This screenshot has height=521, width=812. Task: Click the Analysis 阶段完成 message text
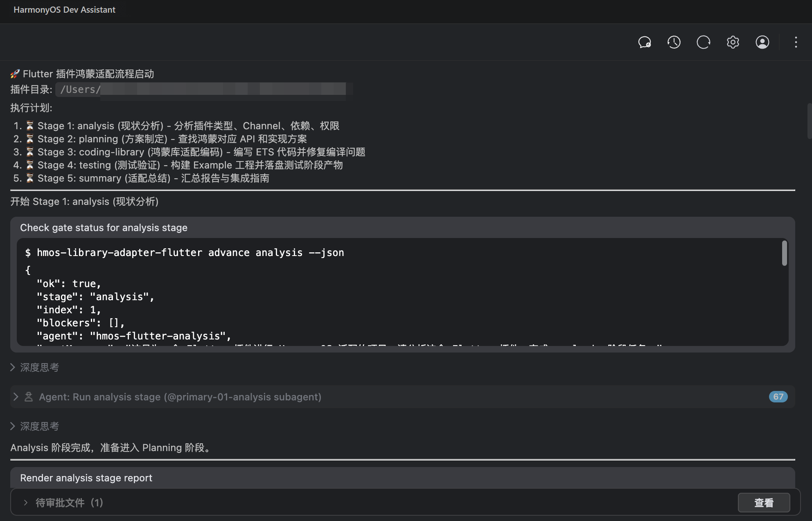(x=111, y=448)
